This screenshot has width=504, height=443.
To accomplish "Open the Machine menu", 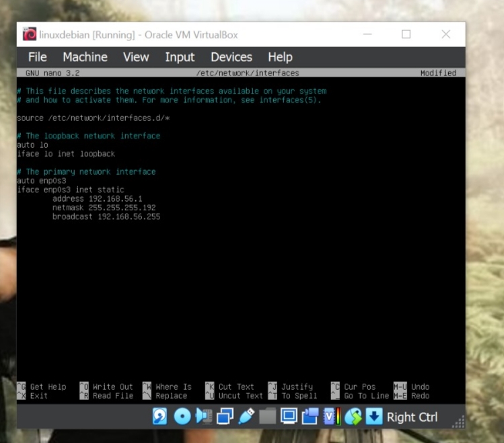I will click(85, 57).
